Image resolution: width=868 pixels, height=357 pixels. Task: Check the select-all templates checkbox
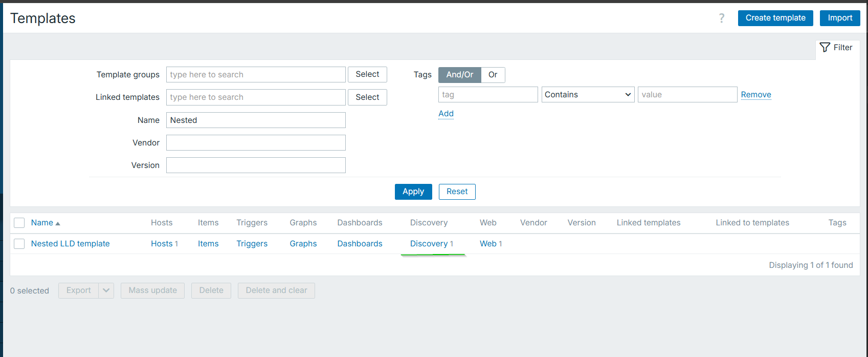point(19,223)
